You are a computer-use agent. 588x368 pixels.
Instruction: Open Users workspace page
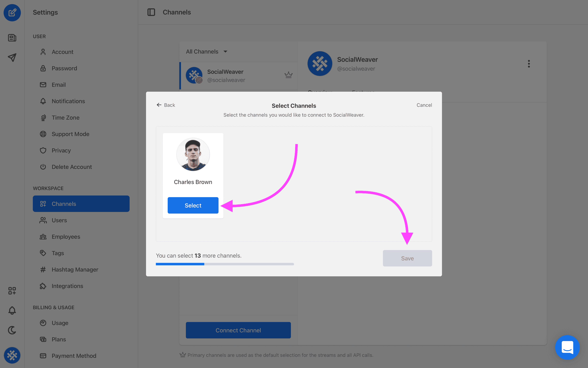tap(81, 220)
